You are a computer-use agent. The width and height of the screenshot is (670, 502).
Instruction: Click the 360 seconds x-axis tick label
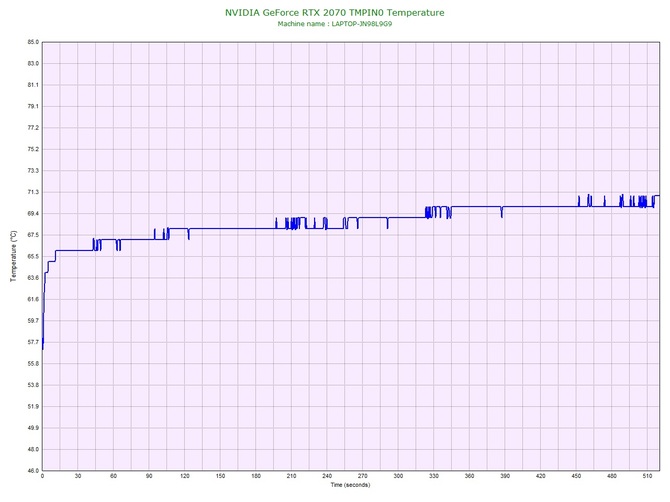point(469,476)
